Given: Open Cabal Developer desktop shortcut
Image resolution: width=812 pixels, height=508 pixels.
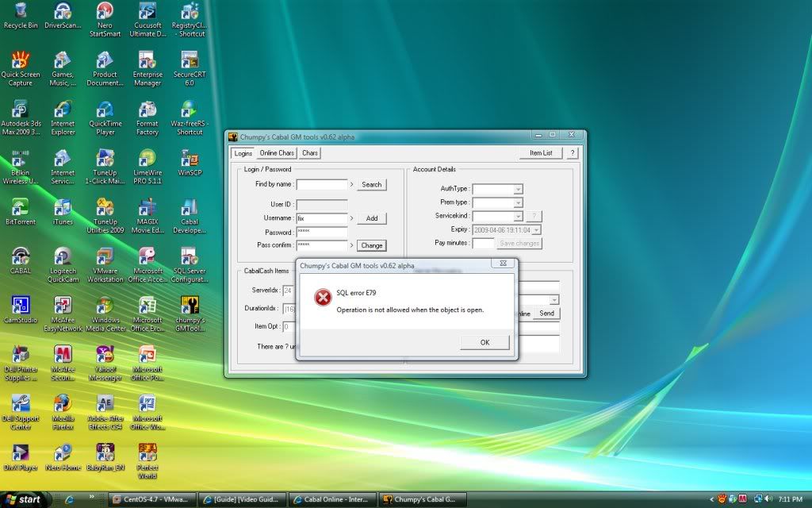Looking at the screenshot, I should point(190,208).
